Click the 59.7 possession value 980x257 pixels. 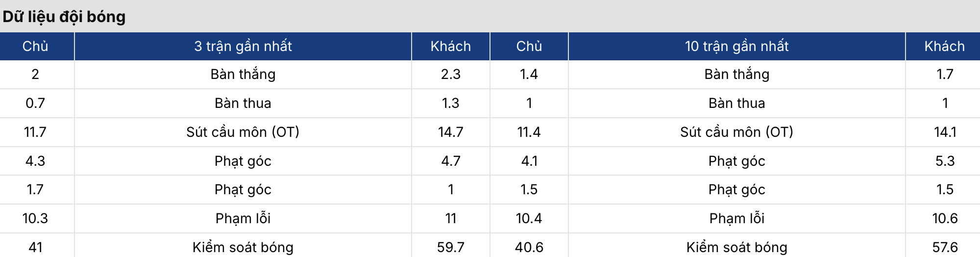tap(450, 247)
